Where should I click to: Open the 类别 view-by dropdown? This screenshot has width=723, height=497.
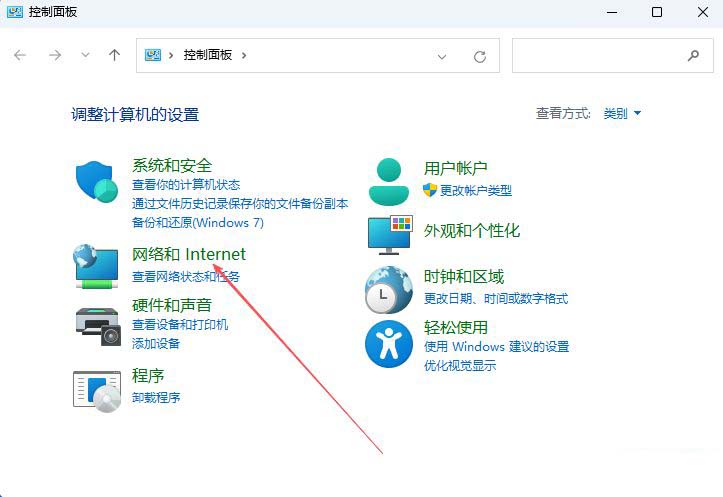622,113
